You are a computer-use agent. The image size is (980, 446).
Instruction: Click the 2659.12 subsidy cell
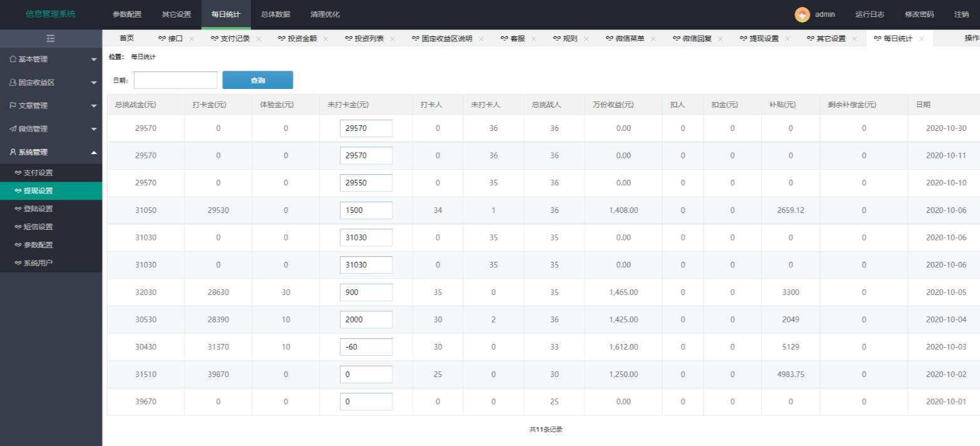(791, 210)
